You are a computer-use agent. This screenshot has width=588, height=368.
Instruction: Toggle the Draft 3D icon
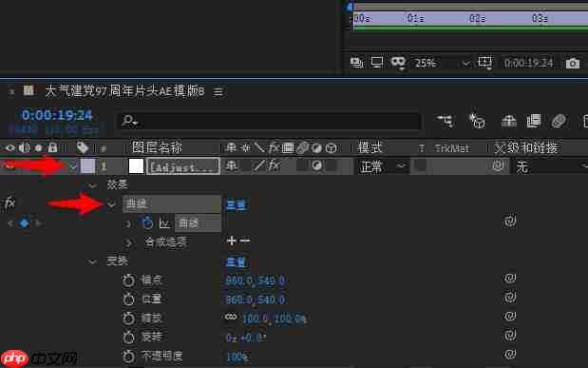click(x=477, y=121)
